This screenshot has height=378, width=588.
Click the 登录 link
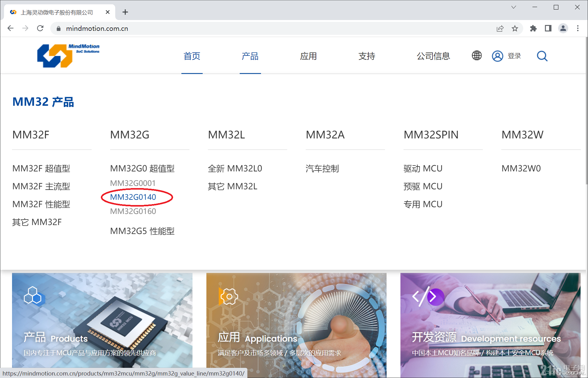(514, 56)
